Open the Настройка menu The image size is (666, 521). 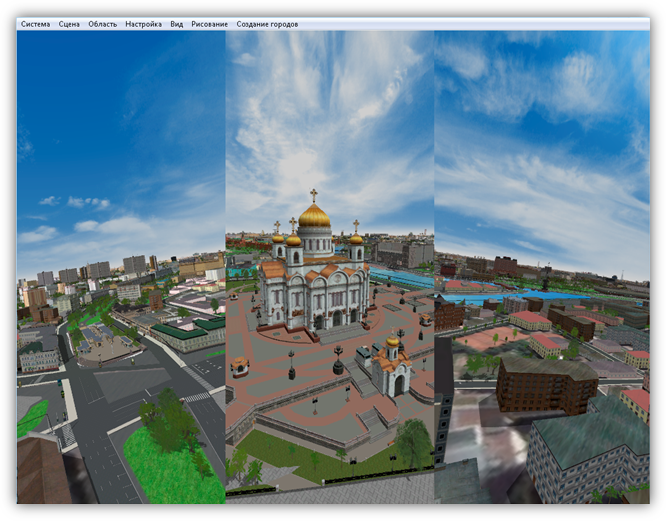click(x=143, y=24)
